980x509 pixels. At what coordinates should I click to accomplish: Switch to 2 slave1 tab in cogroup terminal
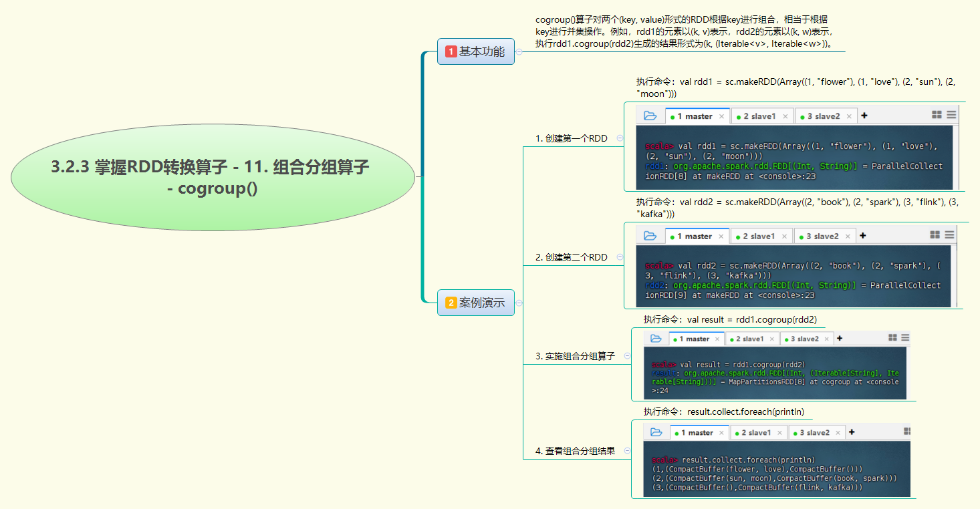pyautogui.click(x=752, y=339)
